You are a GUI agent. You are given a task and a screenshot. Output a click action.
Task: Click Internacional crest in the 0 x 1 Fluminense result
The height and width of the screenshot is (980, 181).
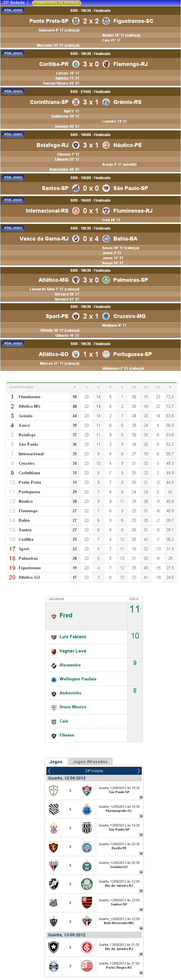click(76, 211)
